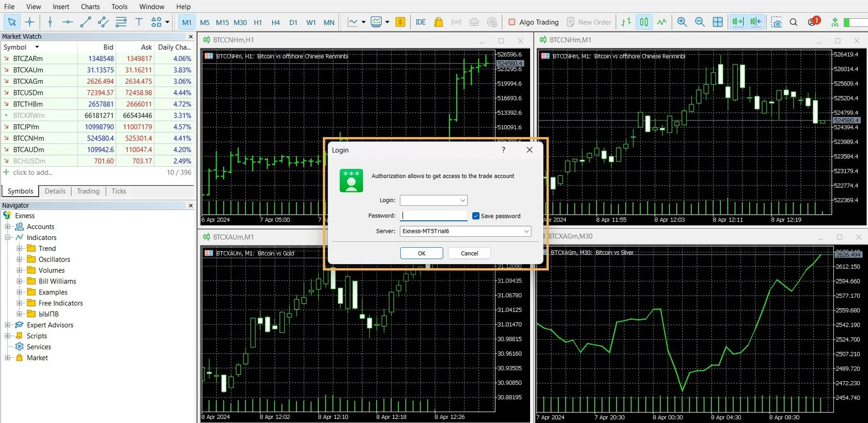Toggle the M1 timeframe button
868x423 pixels.
187,22
